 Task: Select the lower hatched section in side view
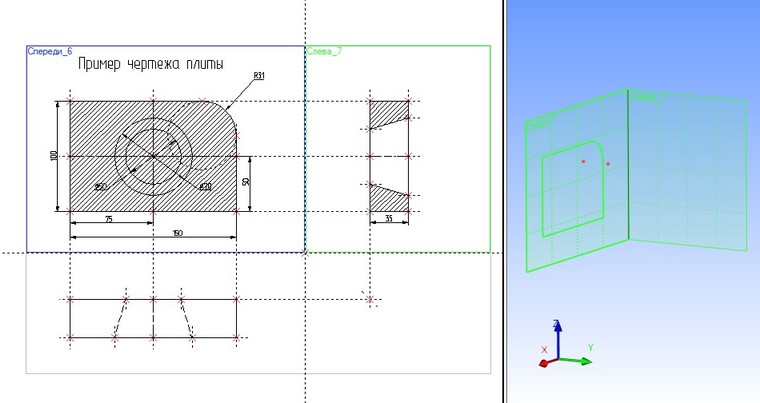coord(388,199)
